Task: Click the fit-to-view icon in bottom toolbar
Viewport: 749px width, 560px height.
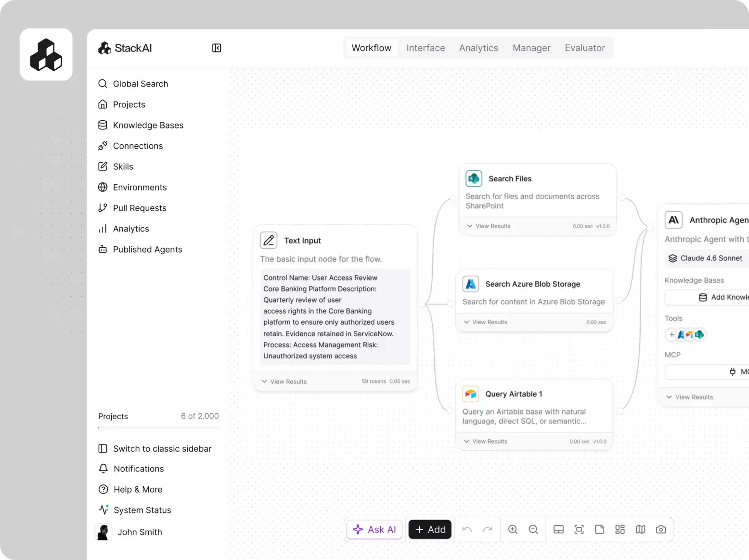Action: pyautogui.click(x=579, y=530)
